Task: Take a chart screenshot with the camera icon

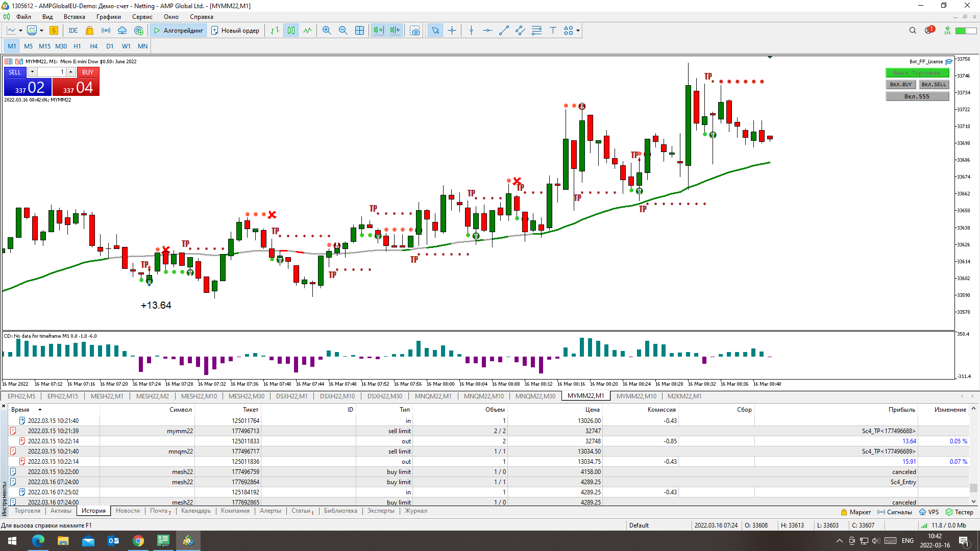Action: click(x=415, y=31)
